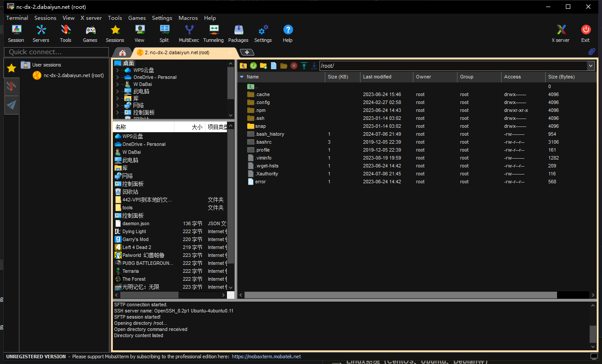Click the dark open-folder icon in the SFTP toolbar

tap(284, 66)
